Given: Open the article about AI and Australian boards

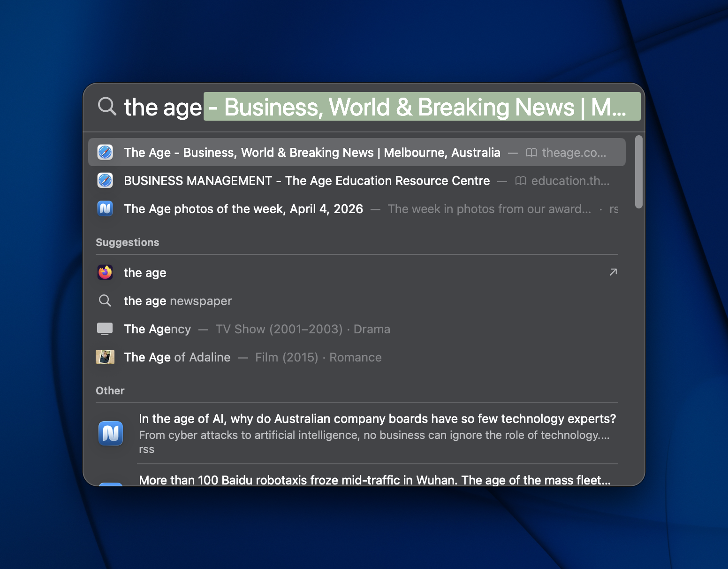Looking at the screenshot, I should (377, 419).
